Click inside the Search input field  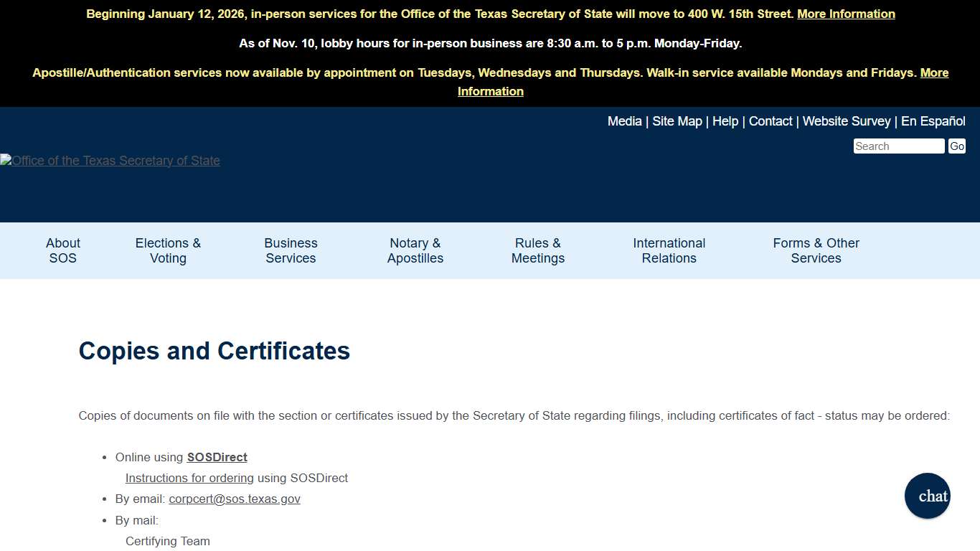click(x=898, y=146)
